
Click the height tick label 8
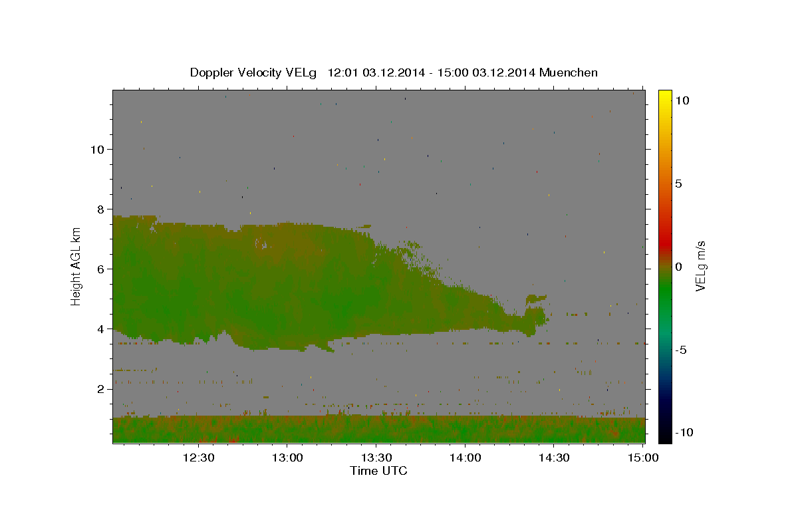(x=101, y=209)
